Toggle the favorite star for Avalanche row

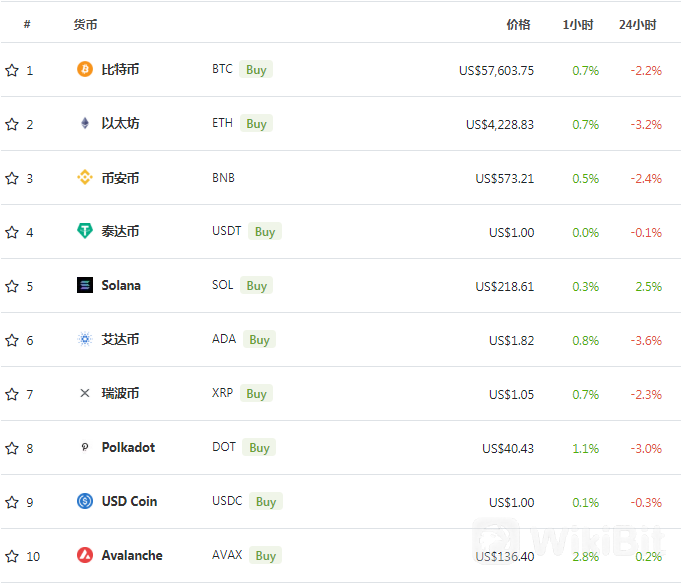12,556
